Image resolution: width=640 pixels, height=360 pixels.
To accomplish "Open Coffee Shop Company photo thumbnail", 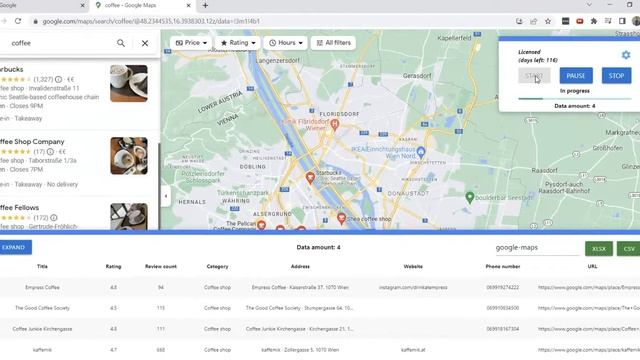I will pyautogui.click(x=129, y=156).
